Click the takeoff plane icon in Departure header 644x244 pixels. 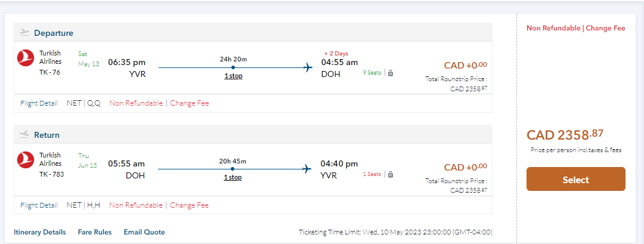tap(24, 33)
